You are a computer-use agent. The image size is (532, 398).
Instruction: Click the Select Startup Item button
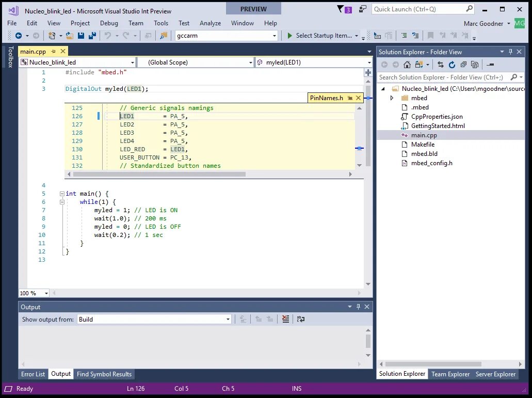click(x=320, y=36)
